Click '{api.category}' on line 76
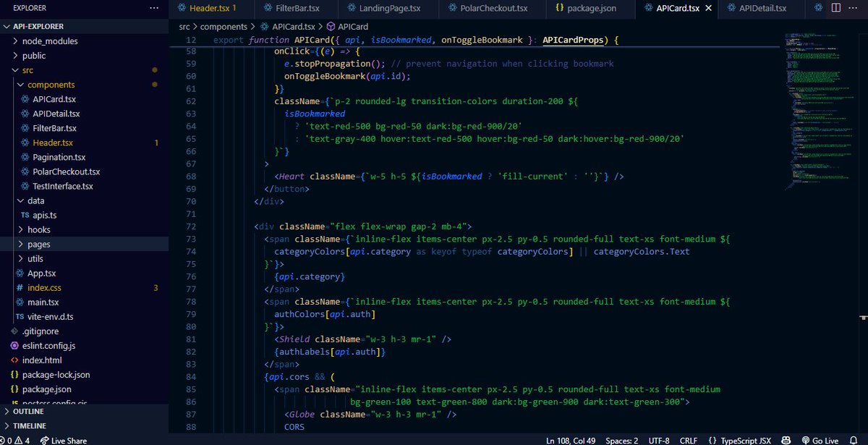Viewport: 868px width, 445px height. 310,276
